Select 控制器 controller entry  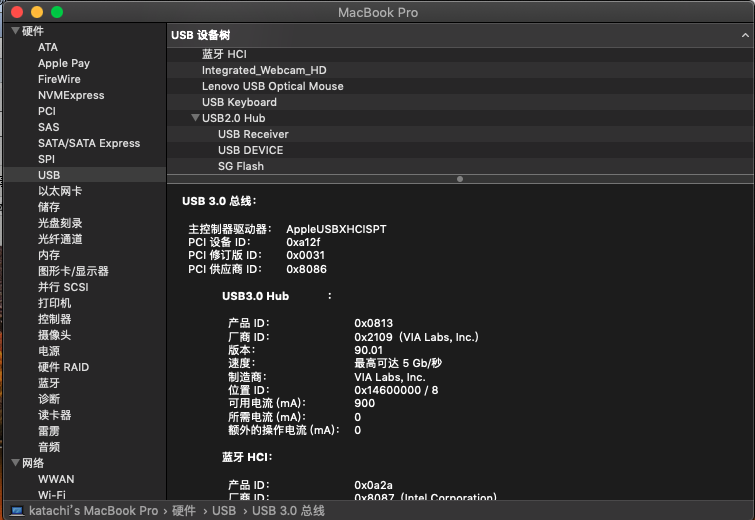pos(54,319)
